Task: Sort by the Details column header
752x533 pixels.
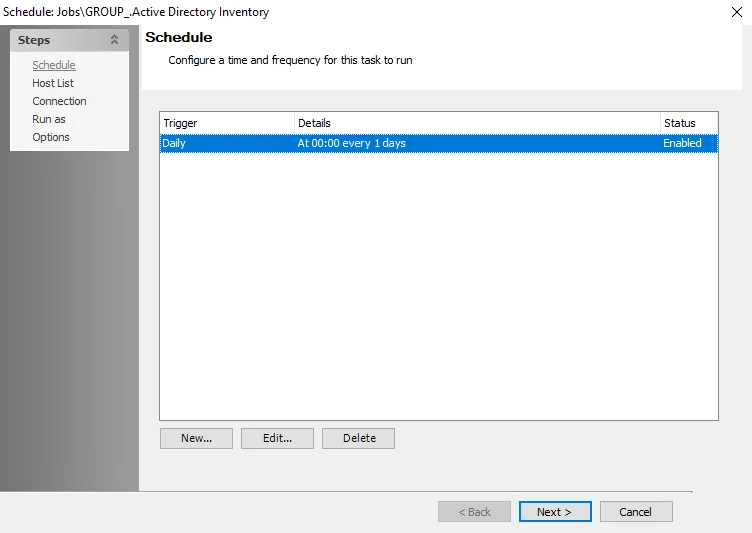Action: (477, 123)
